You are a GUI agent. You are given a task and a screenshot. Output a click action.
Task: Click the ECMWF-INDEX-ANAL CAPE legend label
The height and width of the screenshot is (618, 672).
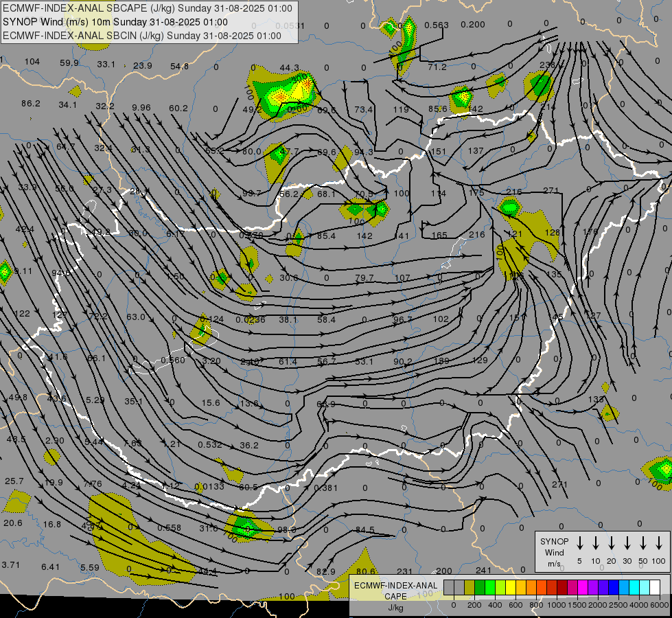[395, 591]
